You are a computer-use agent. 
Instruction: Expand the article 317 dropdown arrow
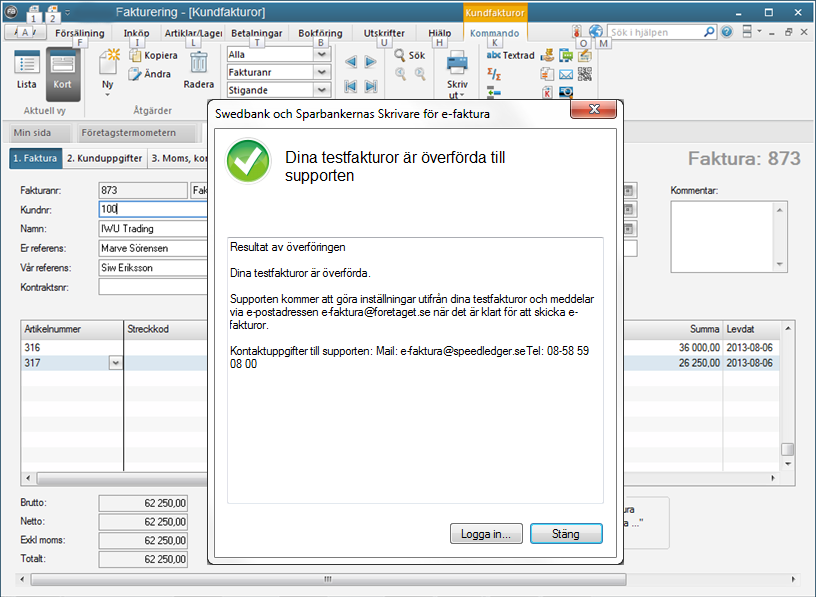click(x=116, y=363)
